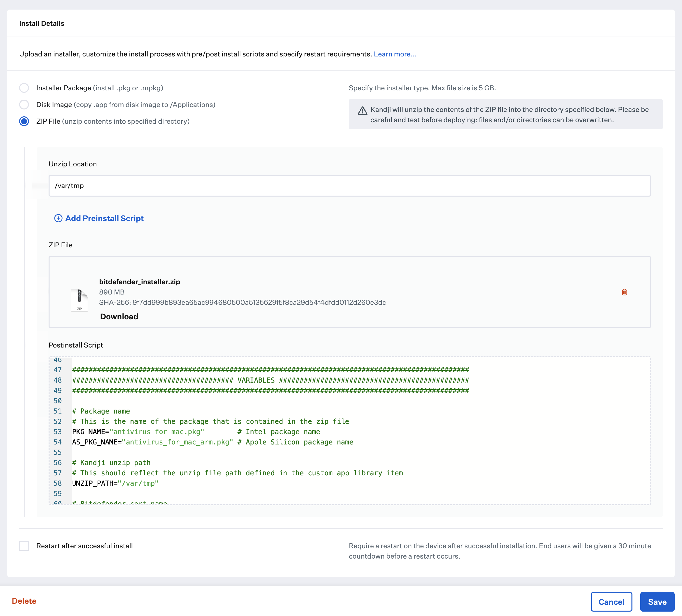Click 'Max file size is 5 GB' text
The height and width of the screenshot is (616, 682).
coord(463,88)
